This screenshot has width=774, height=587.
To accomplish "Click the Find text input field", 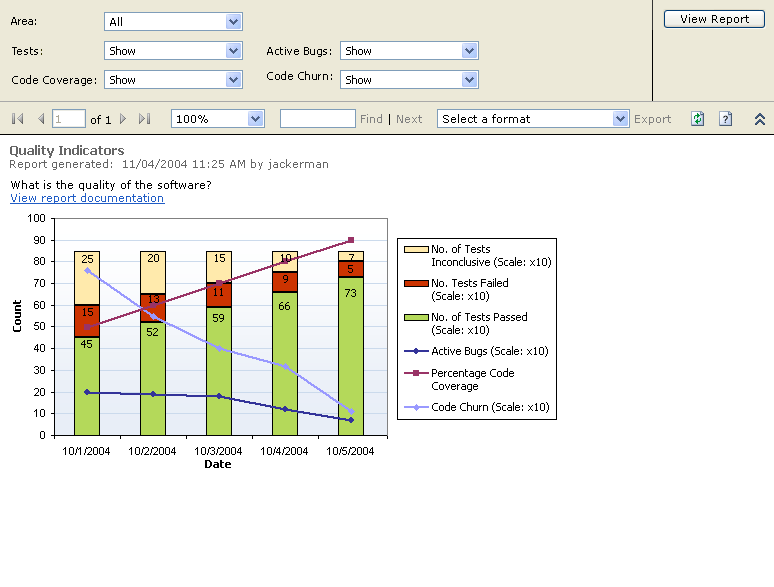I will [317, 119].
